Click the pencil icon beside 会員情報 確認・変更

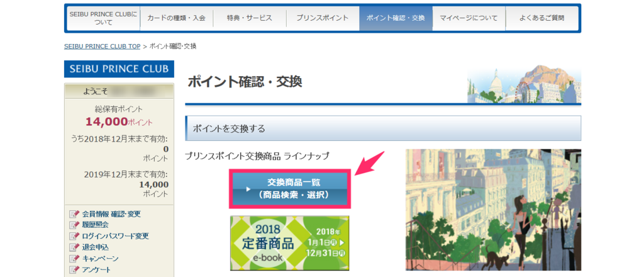coord(74,214)
